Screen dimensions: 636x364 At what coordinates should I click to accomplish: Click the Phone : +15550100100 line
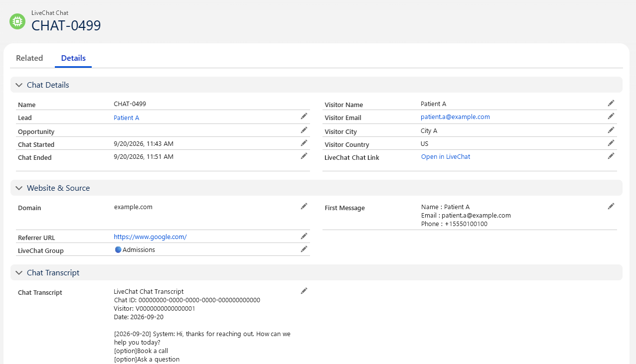point(454,224)
